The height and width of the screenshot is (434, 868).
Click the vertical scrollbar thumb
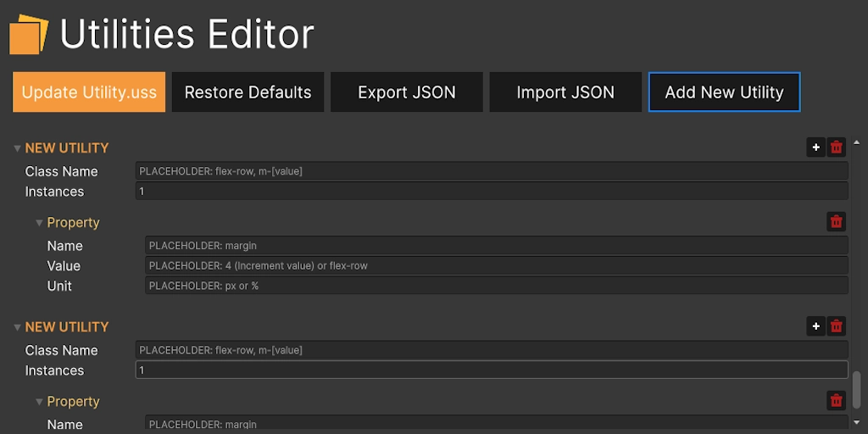pyautogui.click(x=856, y=389)
